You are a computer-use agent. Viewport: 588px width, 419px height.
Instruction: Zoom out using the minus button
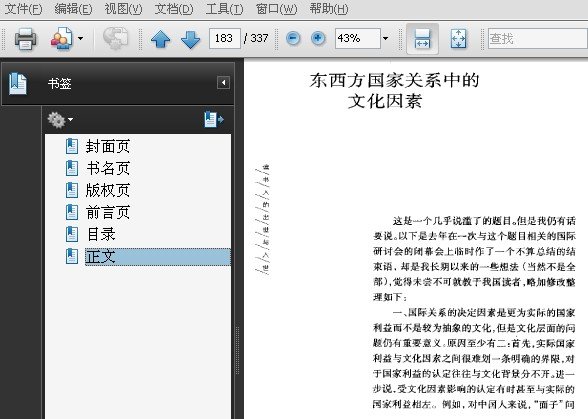tap(293, 38)
